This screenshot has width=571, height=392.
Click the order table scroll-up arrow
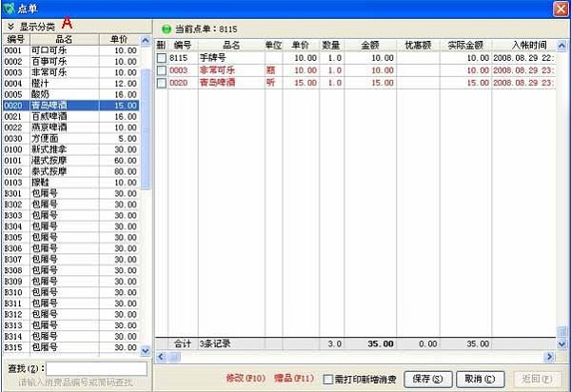click(x=561, y=46)
